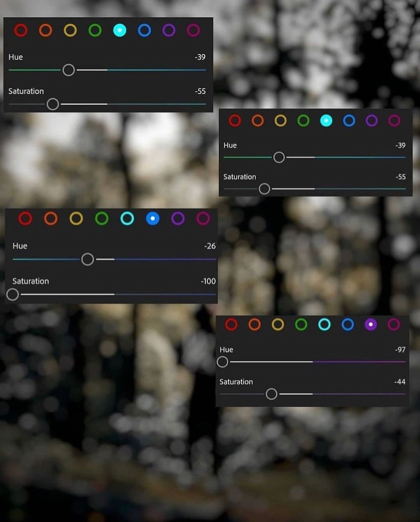Click the Saturation slider handle showing -100
This screenshot has width=420, height=522.
(x=12, y=294)
